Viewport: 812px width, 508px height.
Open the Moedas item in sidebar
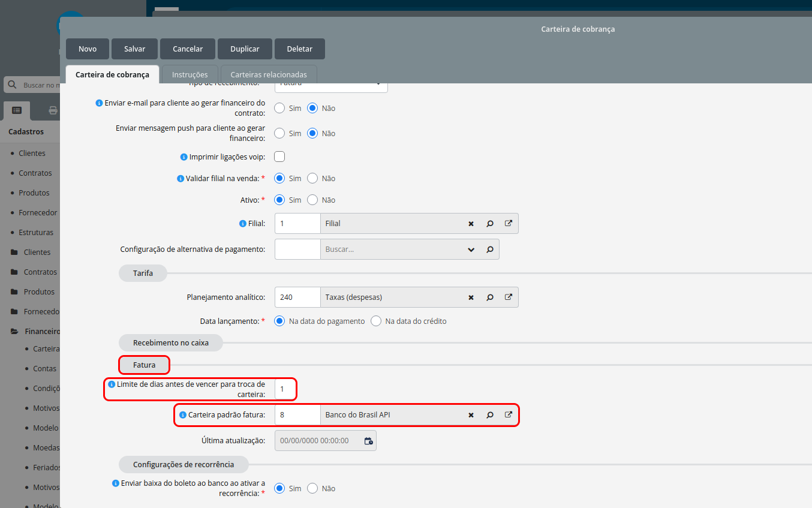pos(47,447)
